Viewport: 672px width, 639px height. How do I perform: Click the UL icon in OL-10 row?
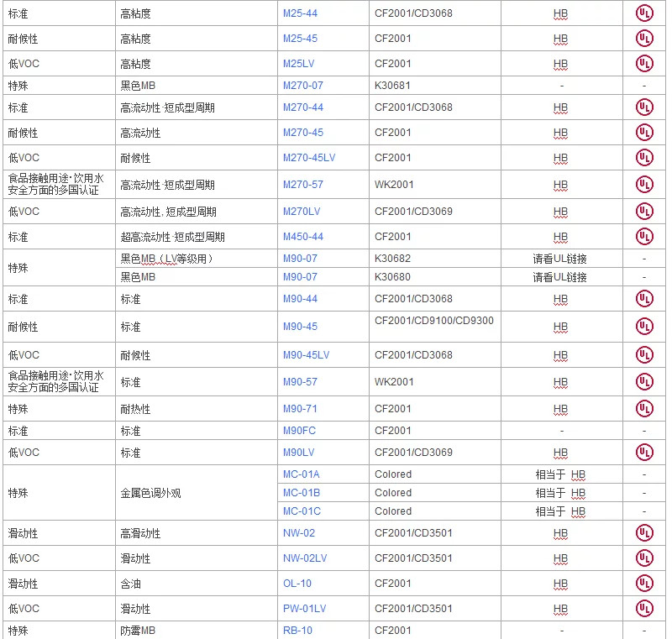tap(644, 584)
